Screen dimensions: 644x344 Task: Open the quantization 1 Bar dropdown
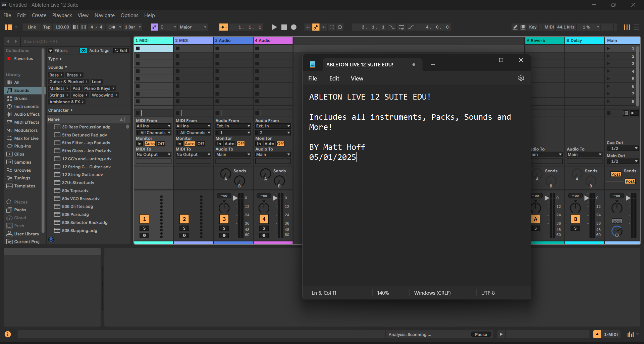133,27
